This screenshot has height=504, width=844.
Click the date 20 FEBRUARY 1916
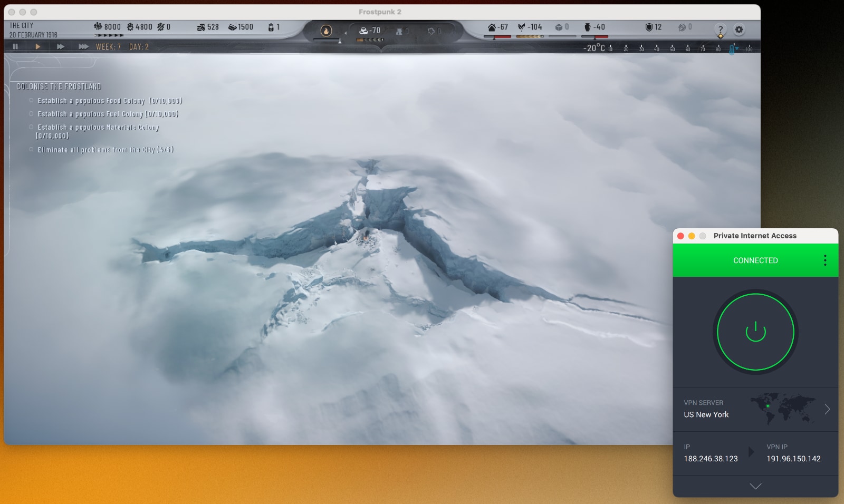tap(33, 35)
